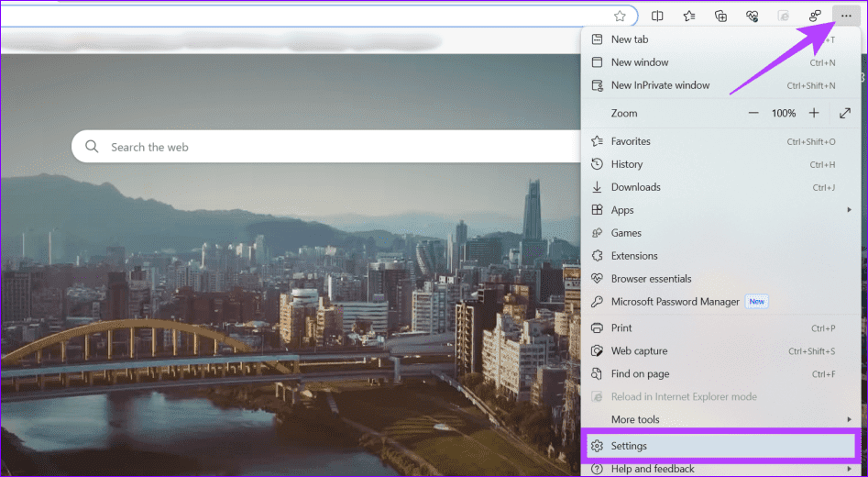Click the Apps grid icon in the menu

597,210
